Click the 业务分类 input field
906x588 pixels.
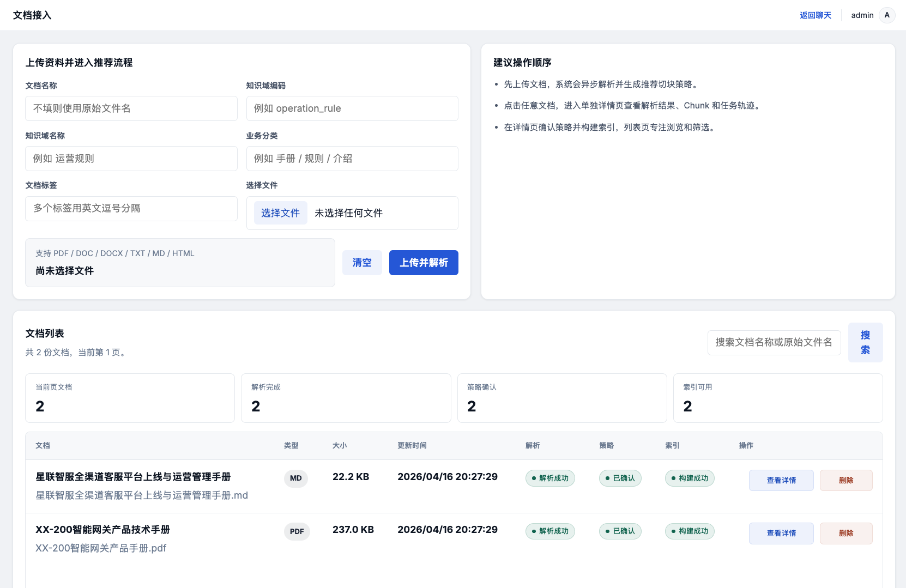coord(352,159)
